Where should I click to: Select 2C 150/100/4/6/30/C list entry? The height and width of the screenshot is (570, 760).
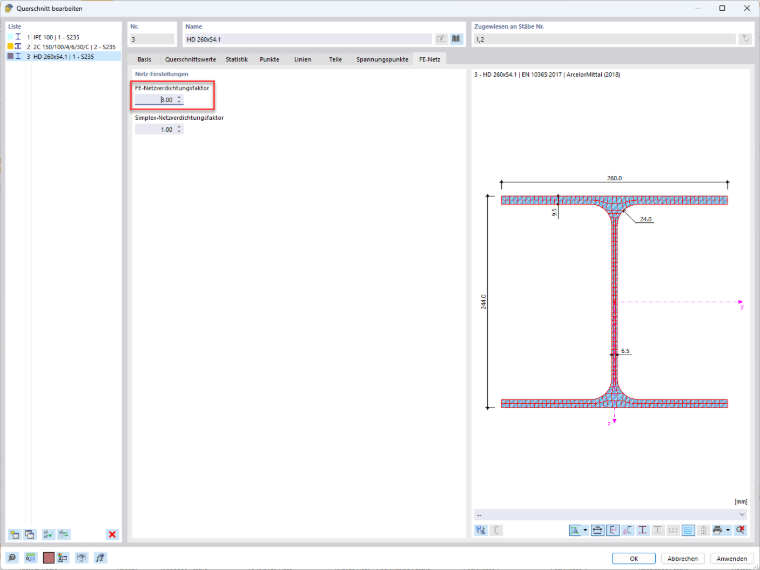pos(63,47)
